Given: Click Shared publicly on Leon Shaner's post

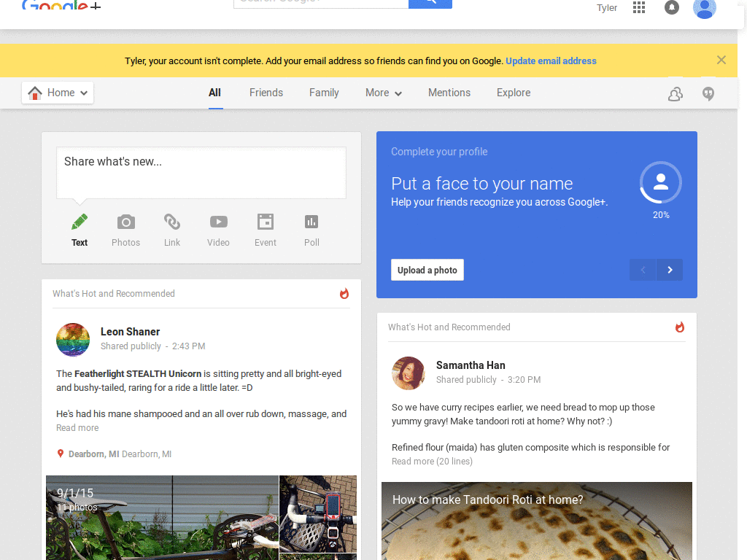Looking at the screenshot, I should tap(131, 346).
